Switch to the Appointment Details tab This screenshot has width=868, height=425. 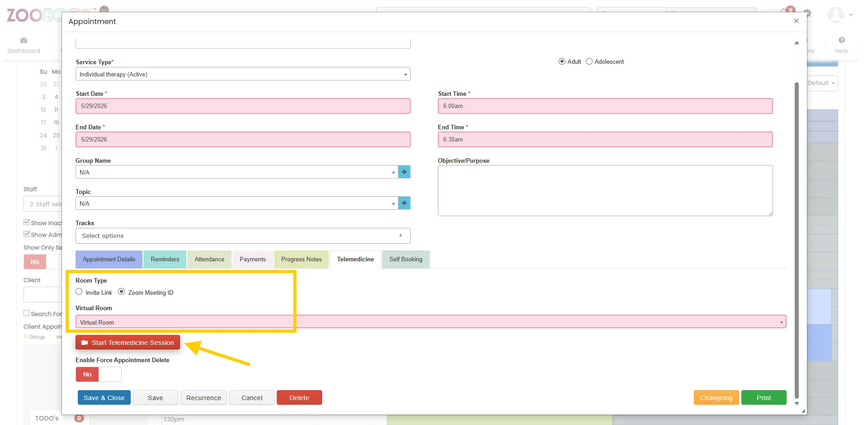pos(109,260)
